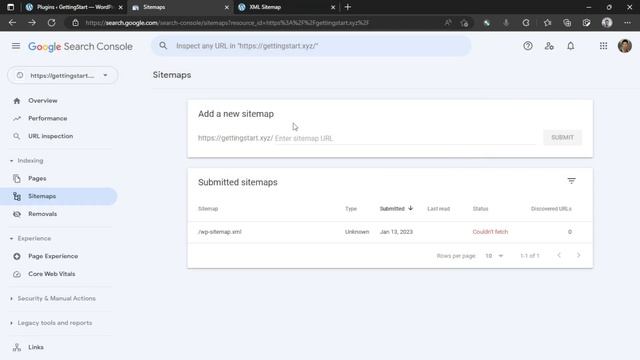Click the Google Search Console logo
640x360 pixels.
pos(80,47)
